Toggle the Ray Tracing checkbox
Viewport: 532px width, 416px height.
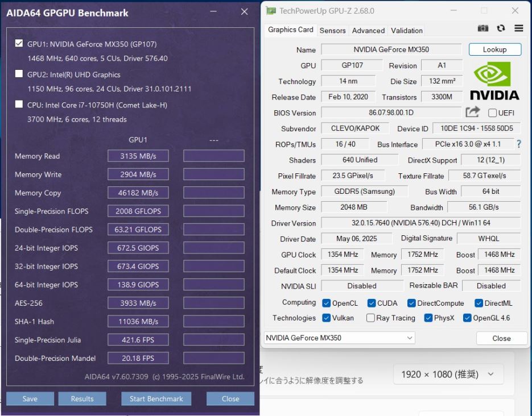[x=370, y=318]
